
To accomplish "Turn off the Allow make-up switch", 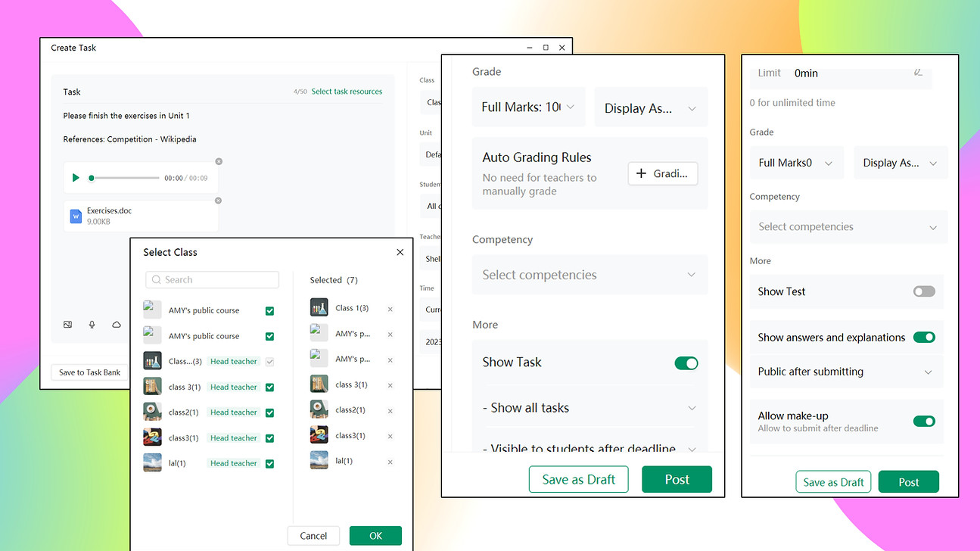I will (x=924, y=421).
